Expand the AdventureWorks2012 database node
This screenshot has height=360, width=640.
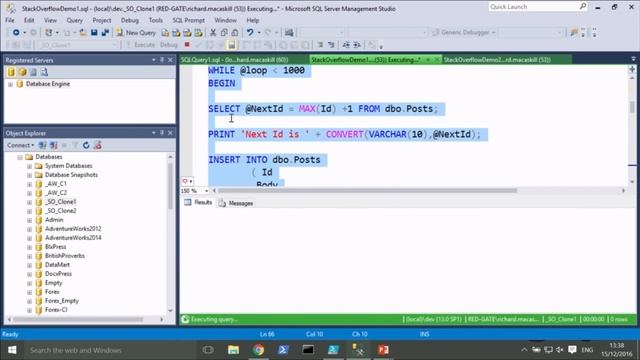pyautogui.click(x=29, y=229)
